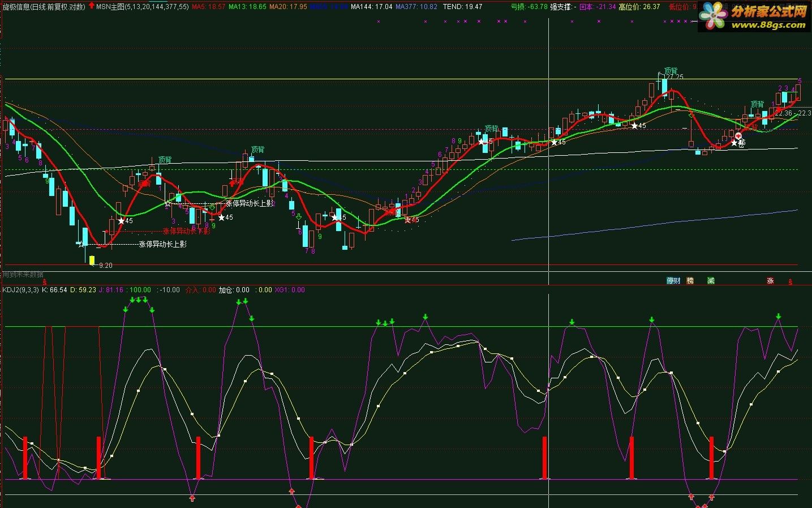Screen dimensions: 812x508
Task: Click the MA377: 10.82 value
Action: pos(416,7)
